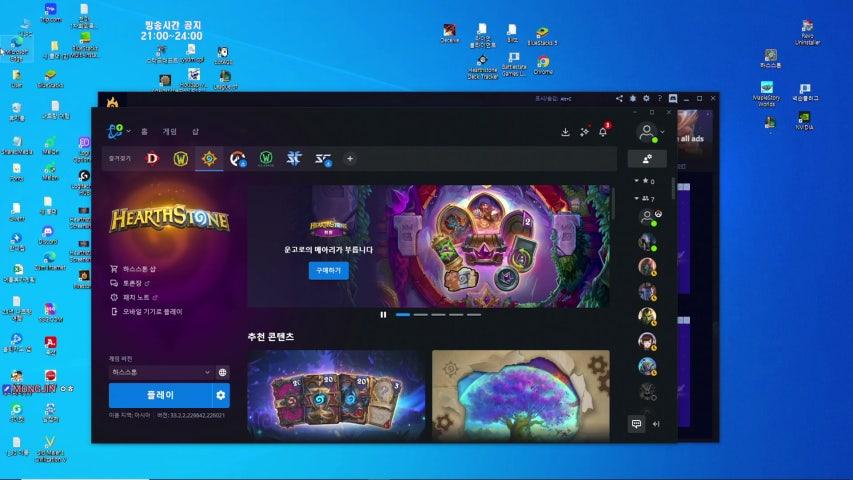Open the main Hearthstone banner image
Viewport: 853px width, 480px height.
point(429,246)
